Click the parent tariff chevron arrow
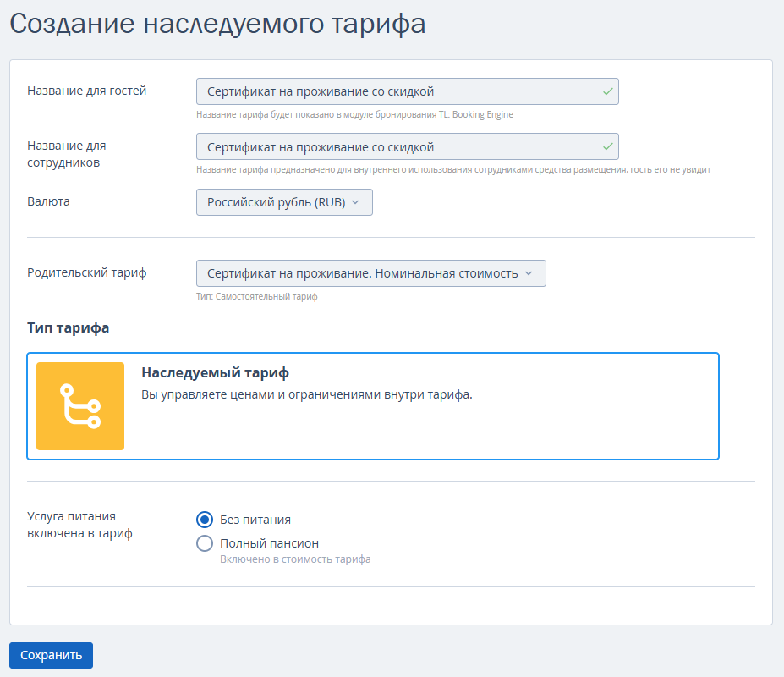 pos(529,273)
